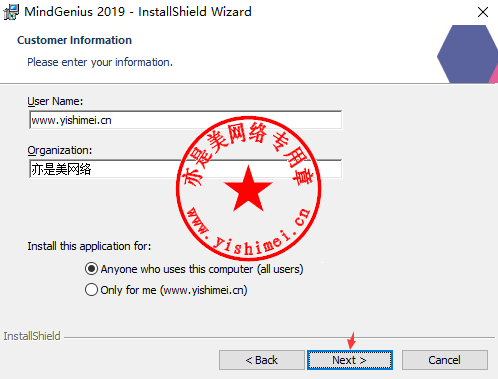Focus the Organization text field

pos(185,169)
